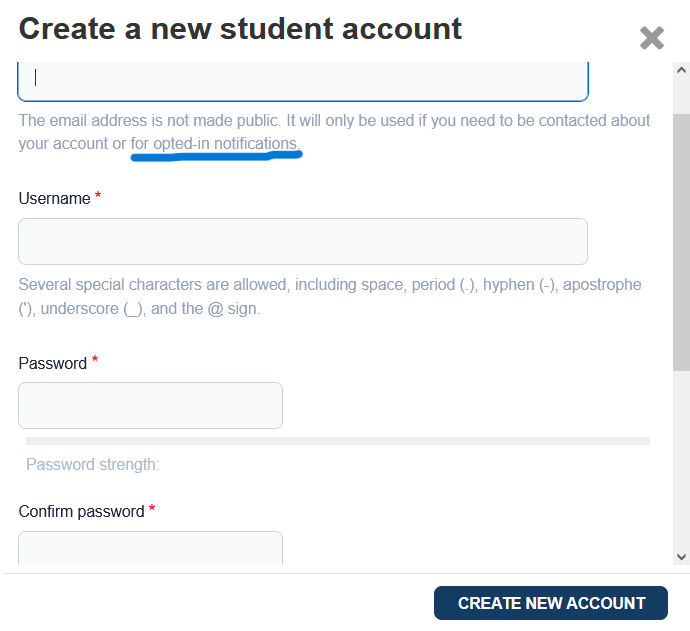This screenshot has height=631, width=690.
Task: Click the Username field label
Action: pos(54,199)
